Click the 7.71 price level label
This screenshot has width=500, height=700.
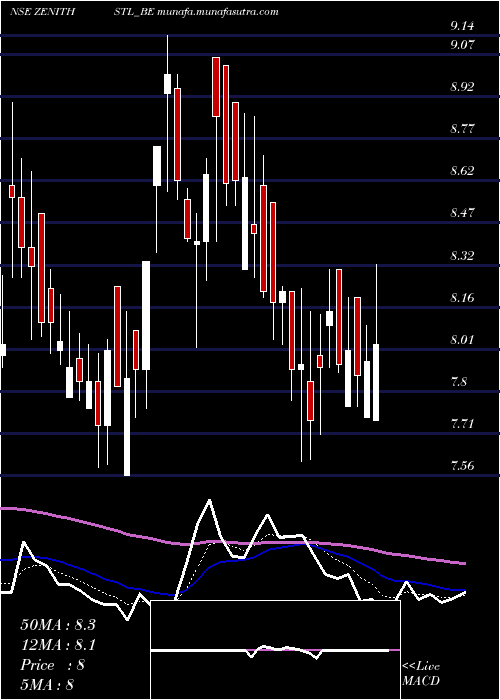[462, 423]
